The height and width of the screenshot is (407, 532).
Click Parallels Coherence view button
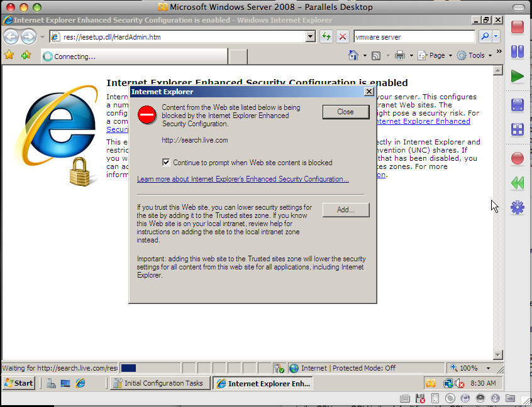pyautogui.click(x=518, y=129)
